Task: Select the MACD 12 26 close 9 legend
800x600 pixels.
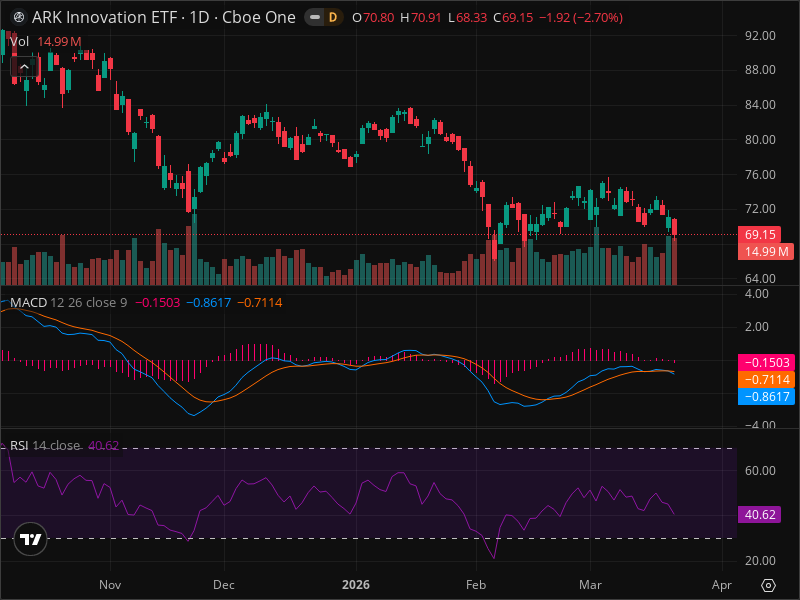Action: (68, 303)
